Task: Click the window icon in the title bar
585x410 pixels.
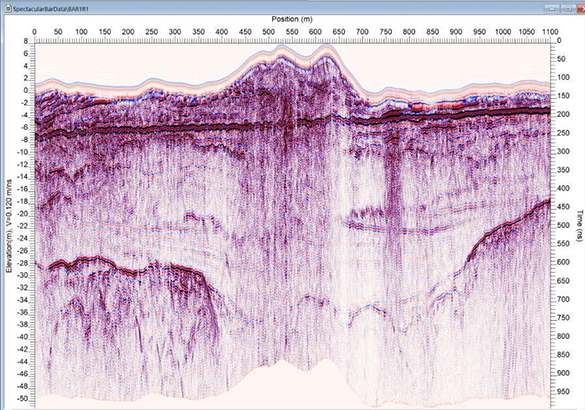Action: coord(7,9)
